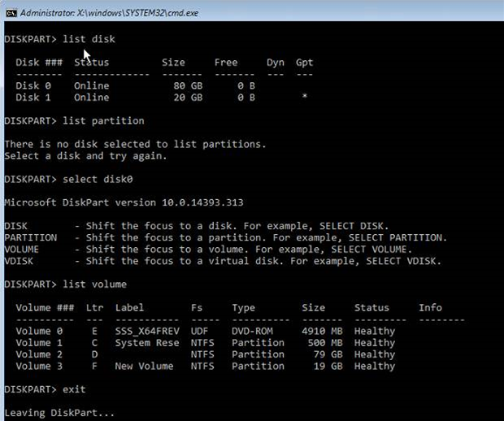
Task: Click the 'SSS_X64FREV' volume label
Action: point(147,331)
